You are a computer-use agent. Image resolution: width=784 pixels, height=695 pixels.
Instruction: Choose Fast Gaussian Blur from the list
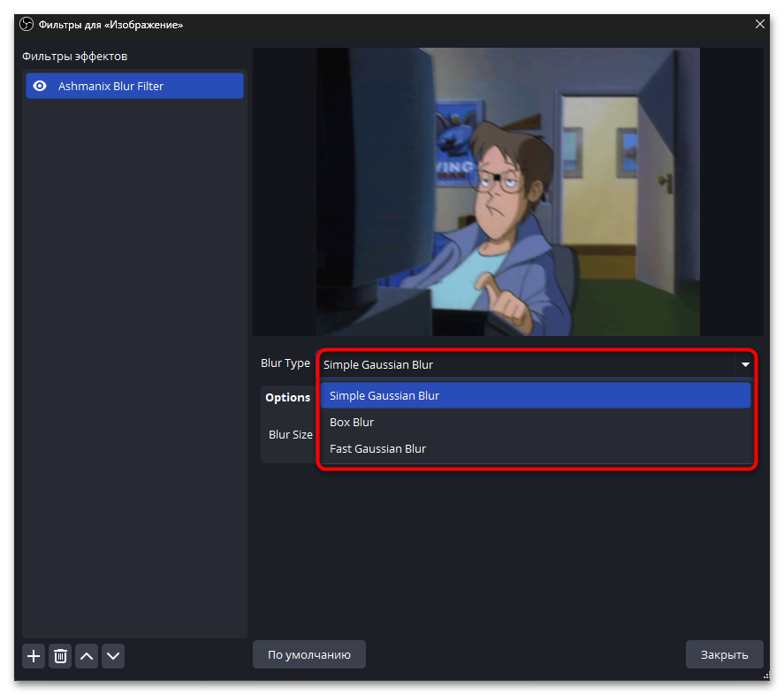pyautogui.click(x=536, y=448)
